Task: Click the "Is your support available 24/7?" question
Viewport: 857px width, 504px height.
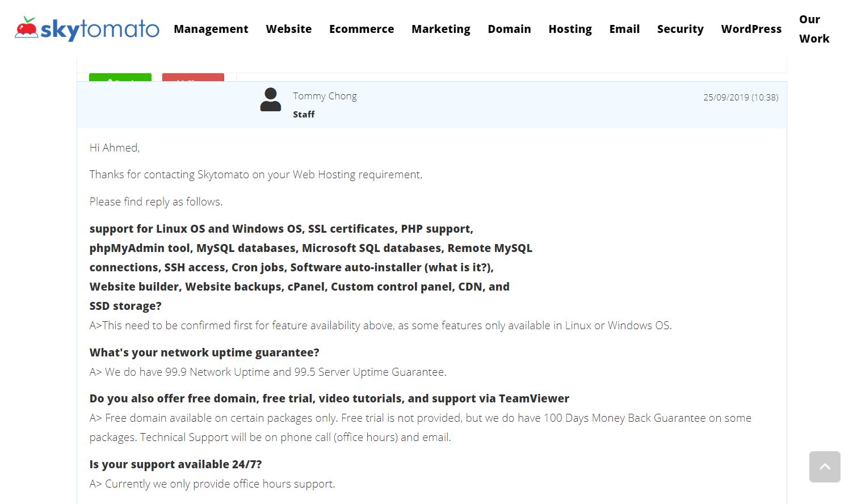Action: point(175,464)
